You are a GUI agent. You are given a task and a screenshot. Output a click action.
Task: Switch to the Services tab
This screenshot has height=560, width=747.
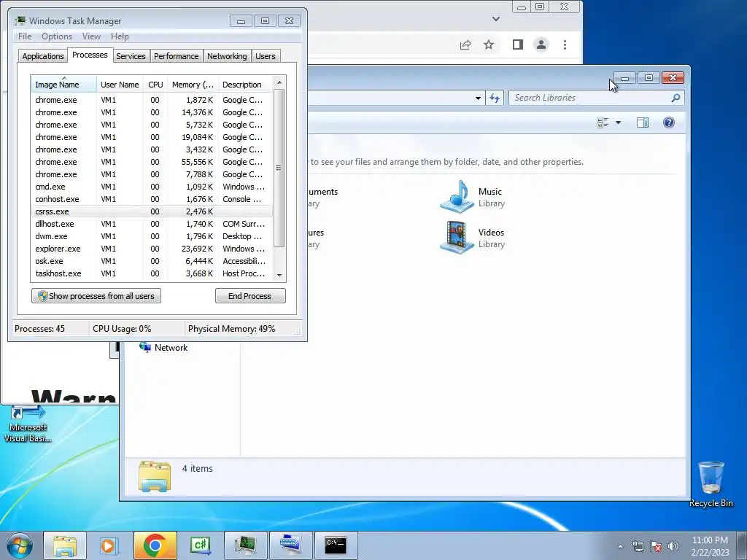131,56
